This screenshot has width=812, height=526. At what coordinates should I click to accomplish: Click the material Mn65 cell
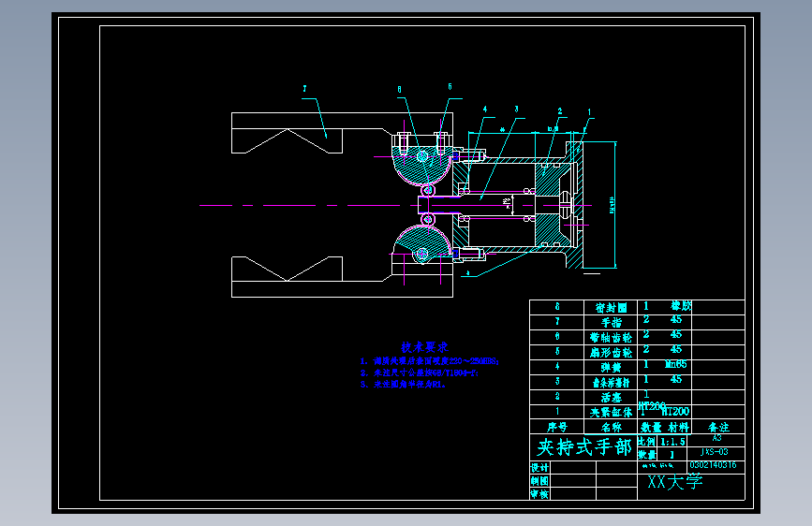676,364
